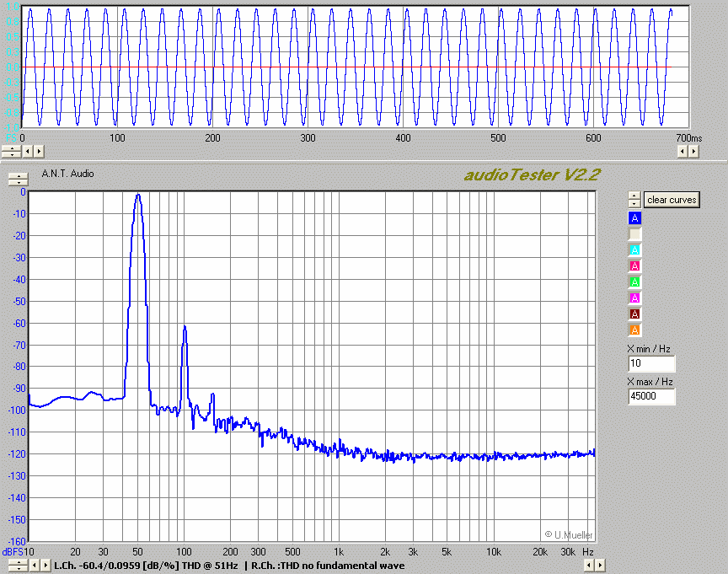Click the X max / Hz field
The image size is (728, 574).
[x=650, y=396]
